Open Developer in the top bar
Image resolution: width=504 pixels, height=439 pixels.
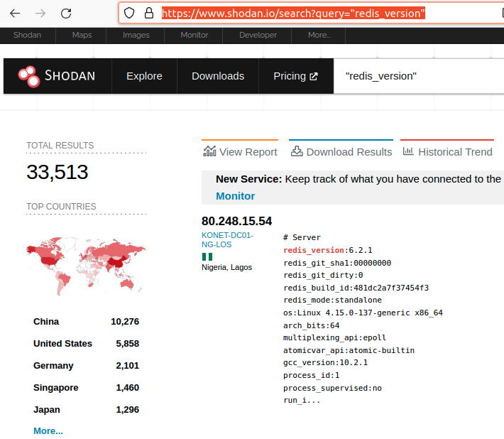point(258,35)
